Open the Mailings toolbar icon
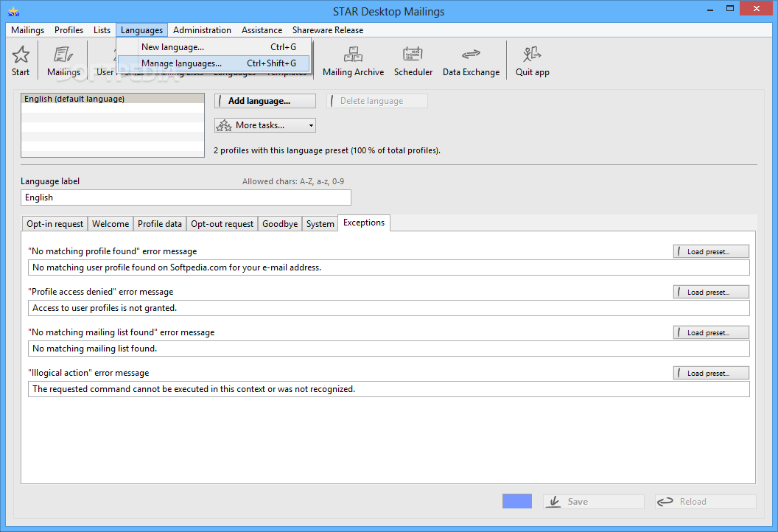Viewport: 778px width, 532px height. coord(63,60)
